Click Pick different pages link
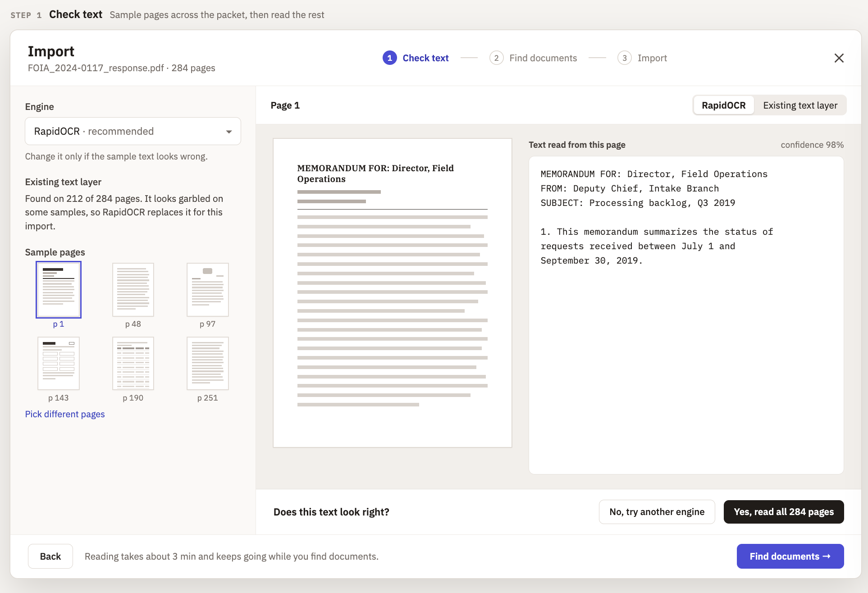 point(65,414)
